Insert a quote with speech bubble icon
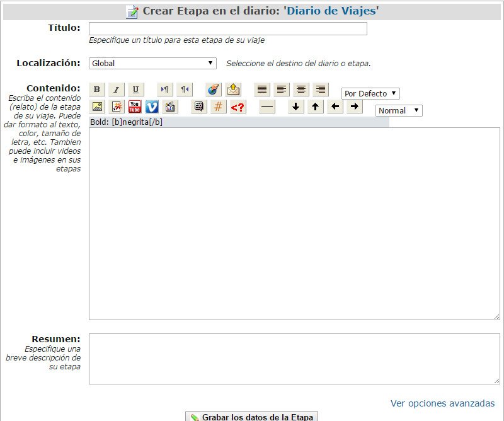 click(199, 107)
